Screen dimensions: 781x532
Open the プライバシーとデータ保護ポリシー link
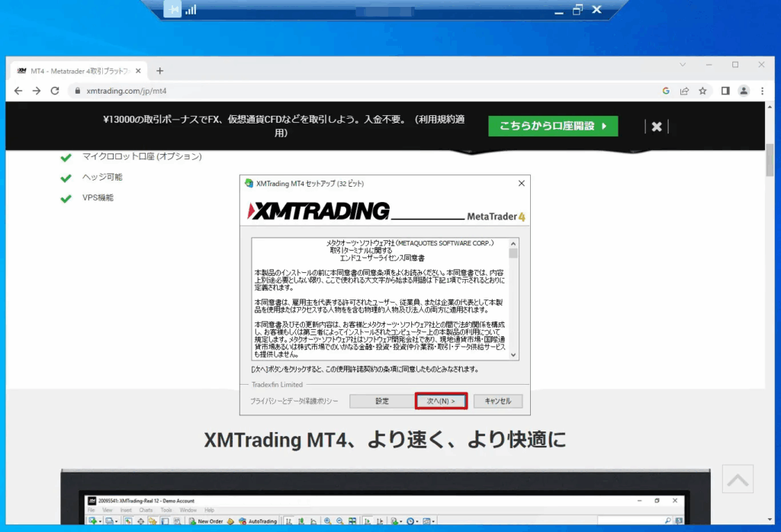point(294,401)
